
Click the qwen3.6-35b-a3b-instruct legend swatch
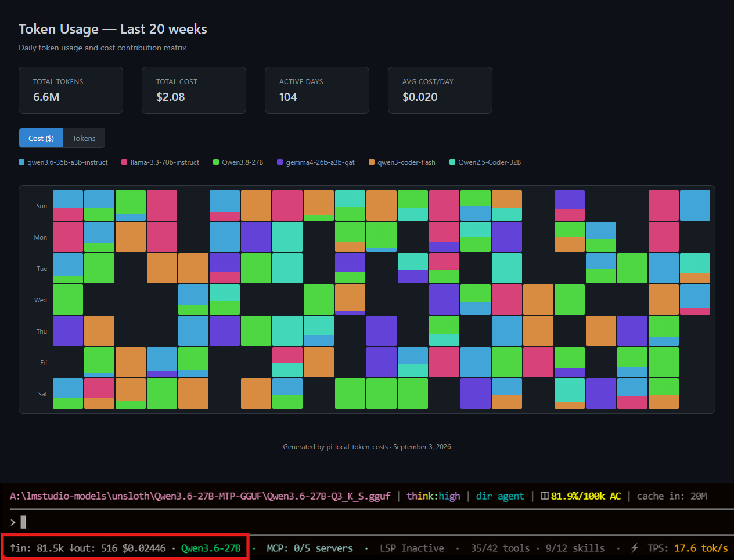[21, 162]
